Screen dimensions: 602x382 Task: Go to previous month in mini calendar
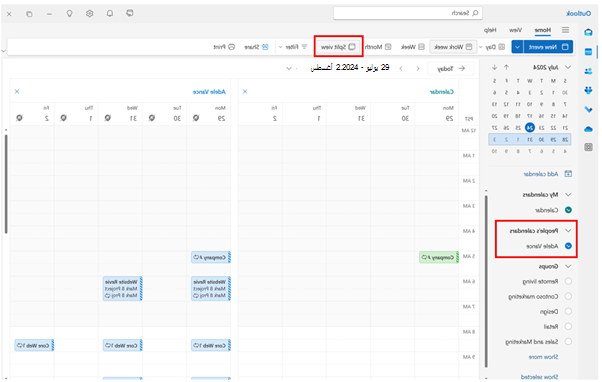point(506,67)
